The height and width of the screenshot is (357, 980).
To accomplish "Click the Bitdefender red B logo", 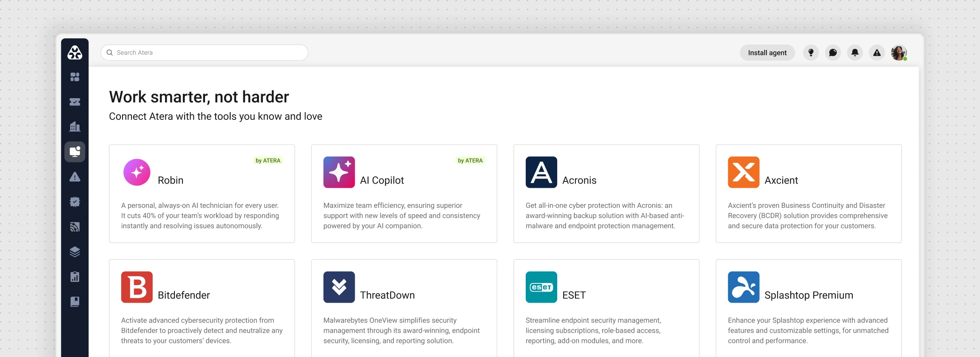I will [137, 287].
